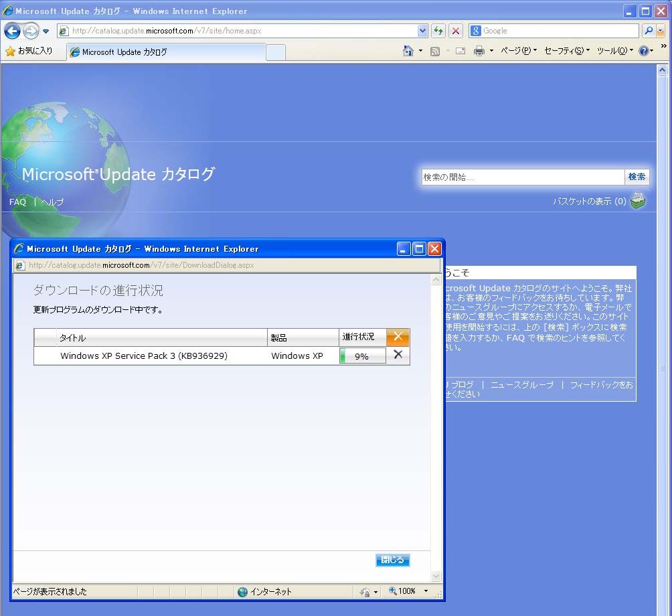Expand the address bar history dropdown

click(422, 31)
